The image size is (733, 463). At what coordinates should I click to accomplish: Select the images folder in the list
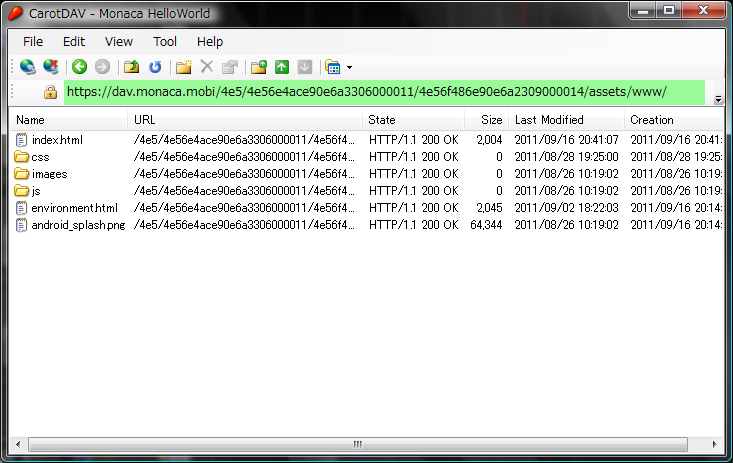(49, 174)
